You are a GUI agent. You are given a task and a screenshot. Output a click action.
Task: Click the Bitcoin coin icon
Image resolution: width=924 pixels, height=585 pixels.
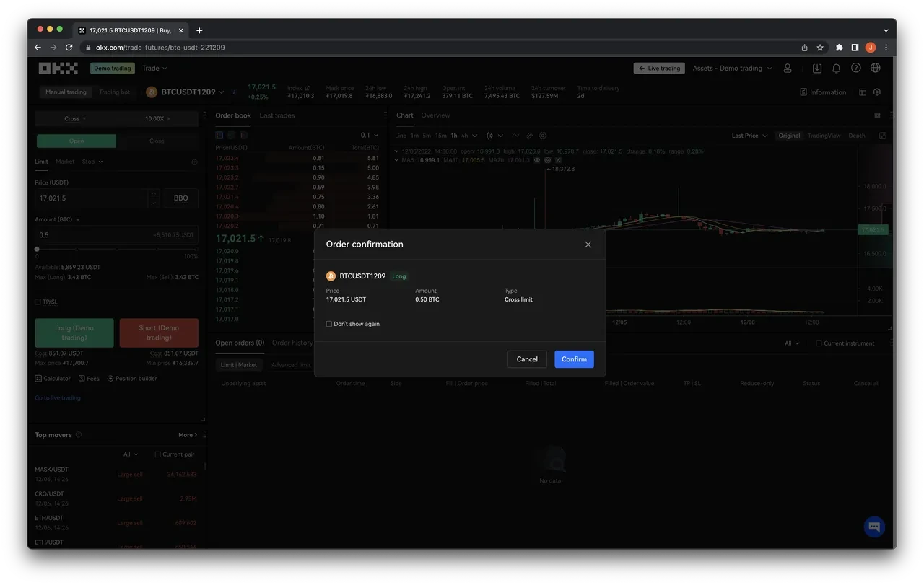point(152,92)
